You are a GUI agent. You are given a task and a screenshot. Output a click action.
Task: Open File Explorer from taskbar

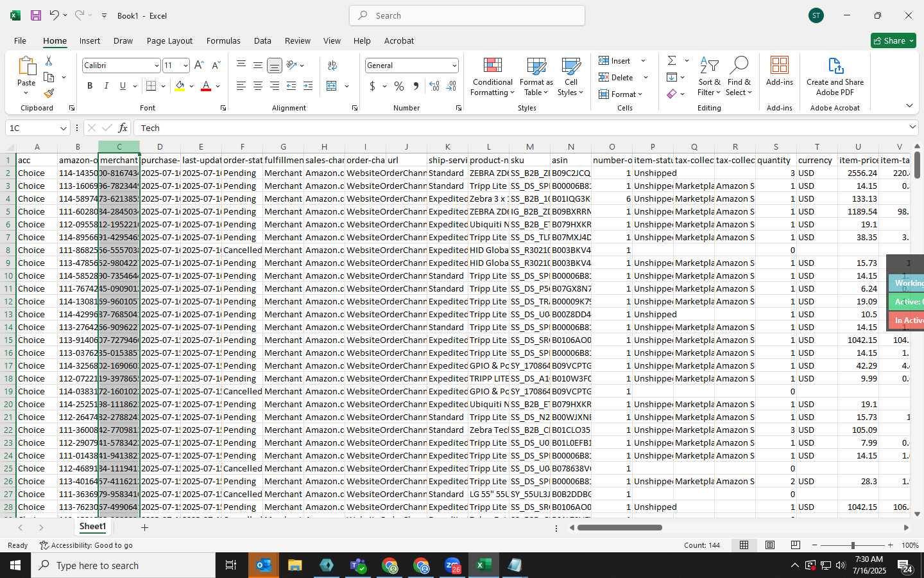[295, 565]
